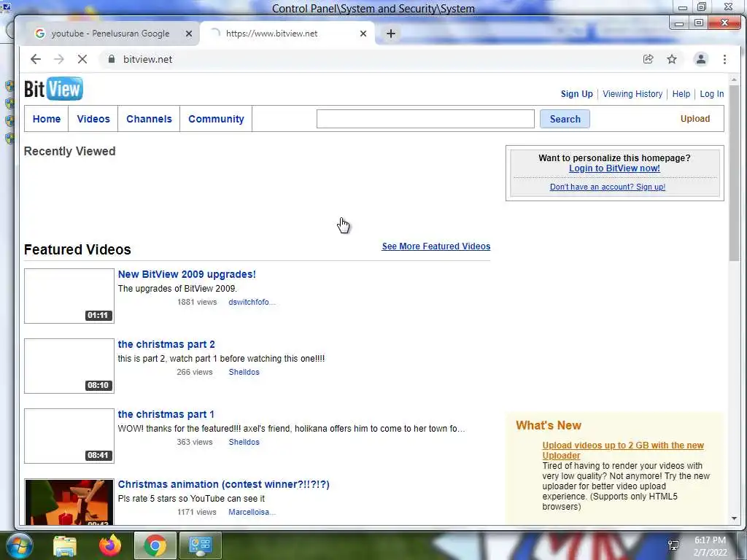747x560 pixels.
Task: Switch to the youtube - Penelusuran Google tab
Action: coord(111,34)
